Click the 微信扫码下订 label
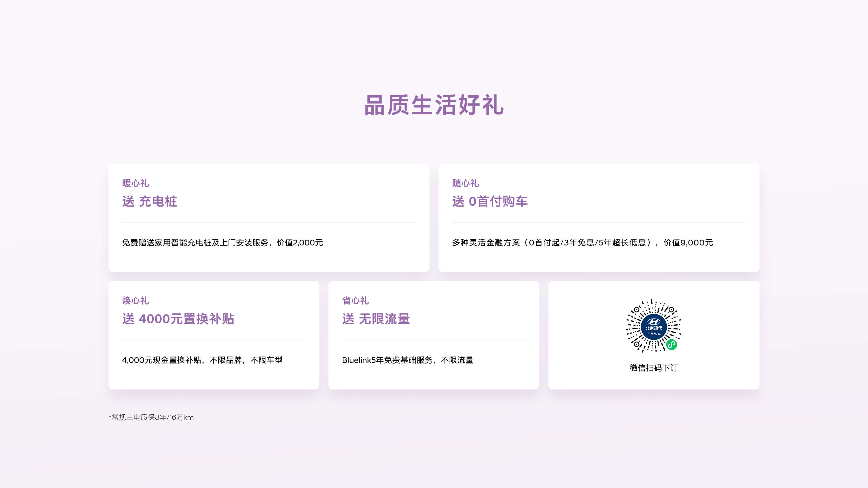868x488 pixels. (654, 368)
